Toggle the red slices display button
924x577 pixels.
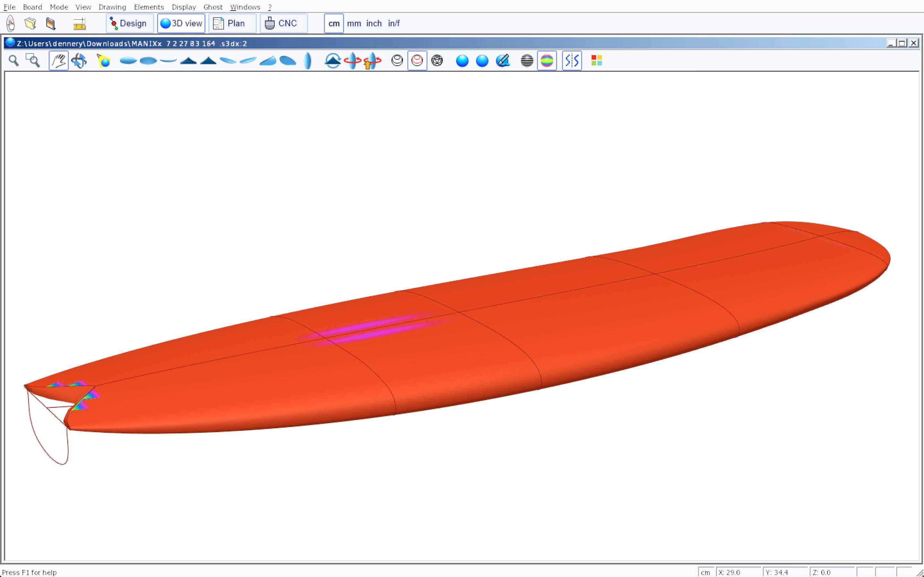(x=417, y=61)
